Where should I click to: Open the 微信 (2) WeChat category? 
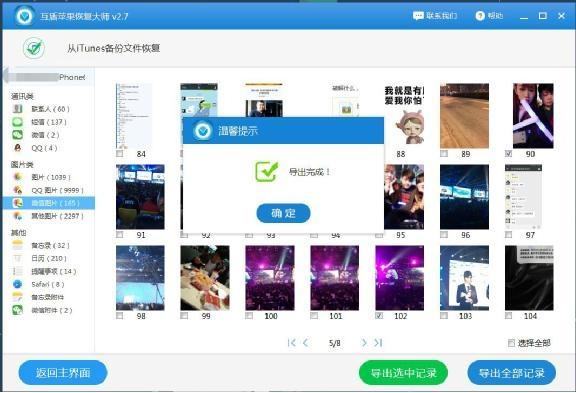36,135
